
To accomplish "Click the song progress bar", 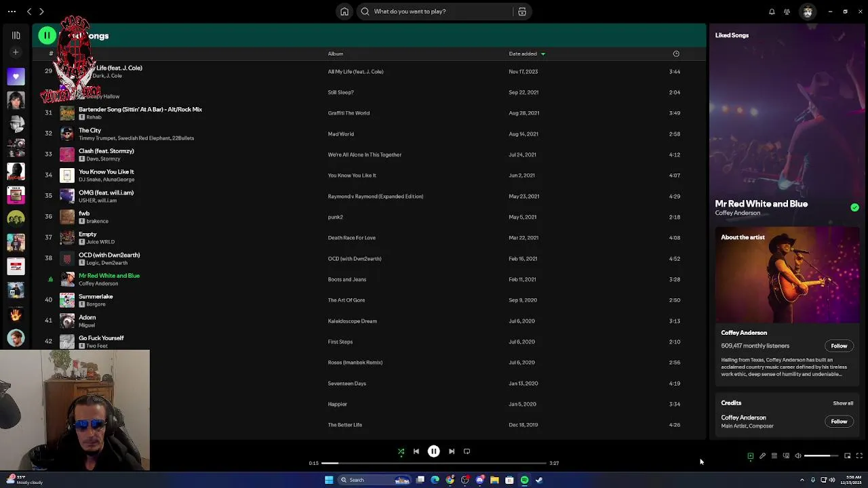I will click(434, 463).
